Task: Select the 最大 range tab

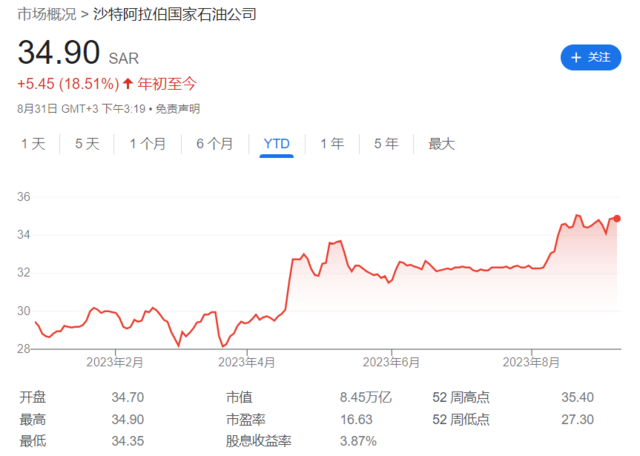Action: pos(441,144)
